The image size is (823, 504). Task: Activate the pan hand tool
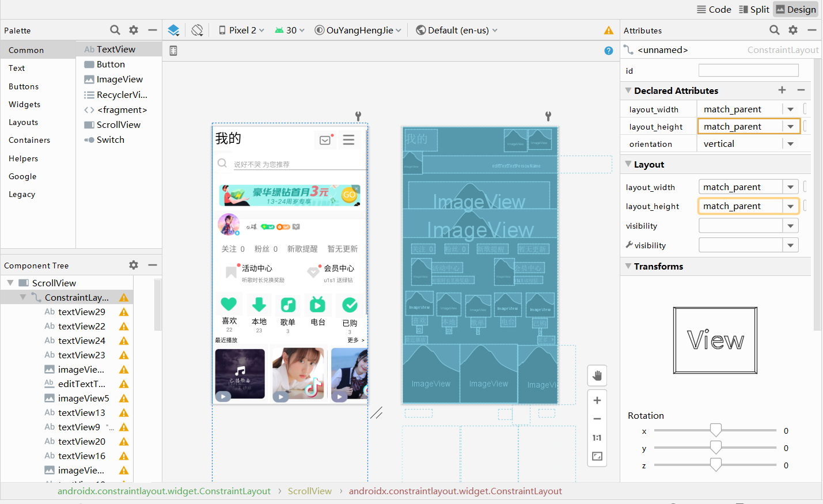pos(597,376)
